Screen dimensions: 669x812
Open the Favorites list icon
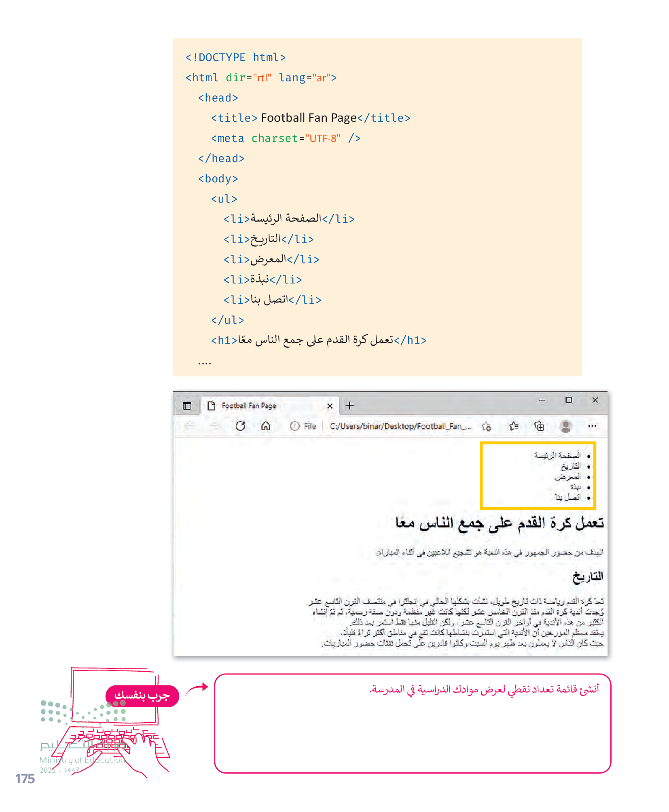click(513, 426)
